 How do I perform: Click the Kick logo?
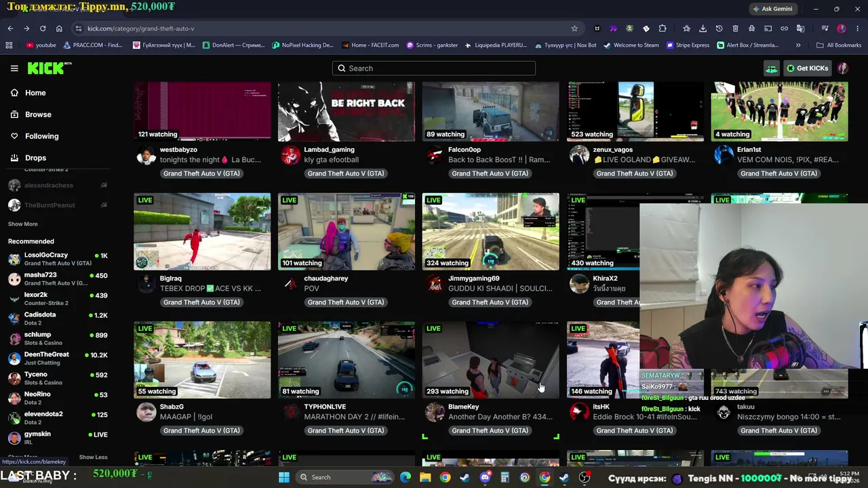point(49,68)
